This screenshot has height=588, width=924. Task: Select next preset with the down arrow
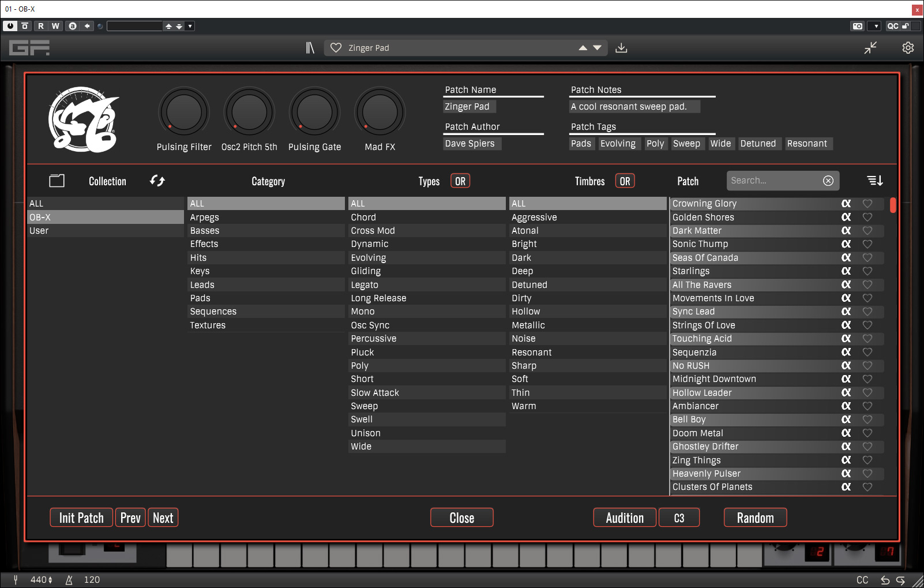click(598, 48)
